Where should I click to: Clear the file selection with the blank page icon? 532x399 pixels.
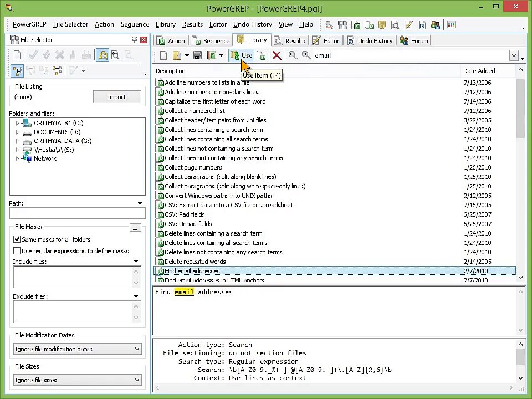(x=17, y=55)
